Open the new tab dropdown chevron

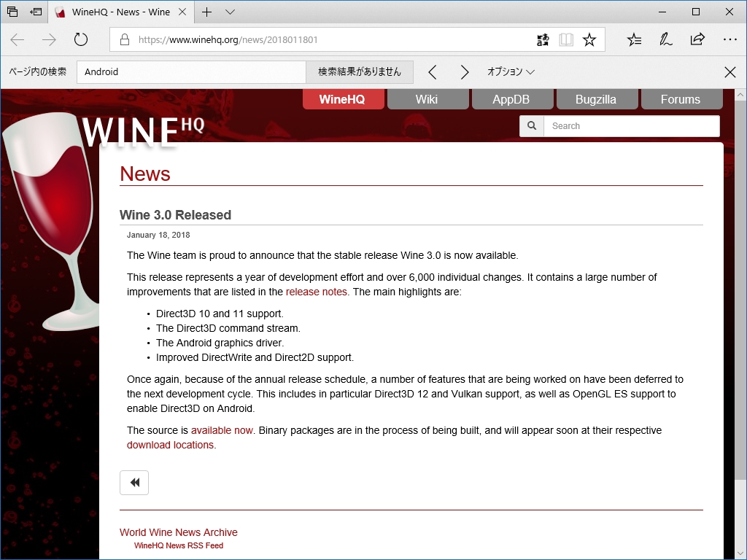(229, 12)
